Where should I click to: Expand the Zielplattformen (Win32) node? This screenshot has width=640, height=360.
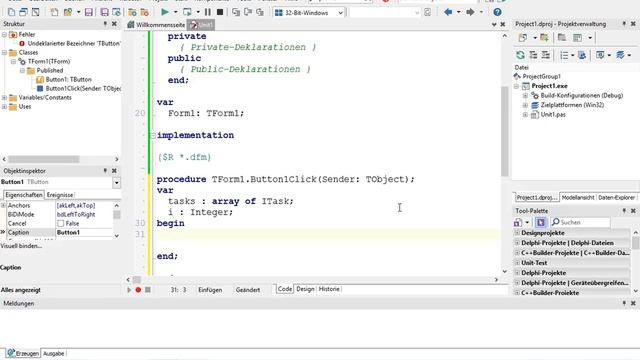pos(525,105)
